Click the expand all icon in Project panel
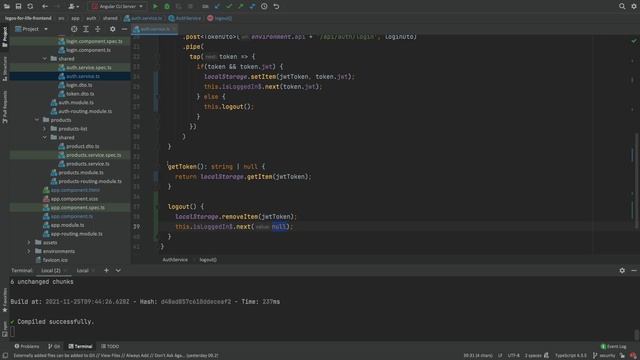The height and width of the screenshot is (360, 640). tap(86, 29)
